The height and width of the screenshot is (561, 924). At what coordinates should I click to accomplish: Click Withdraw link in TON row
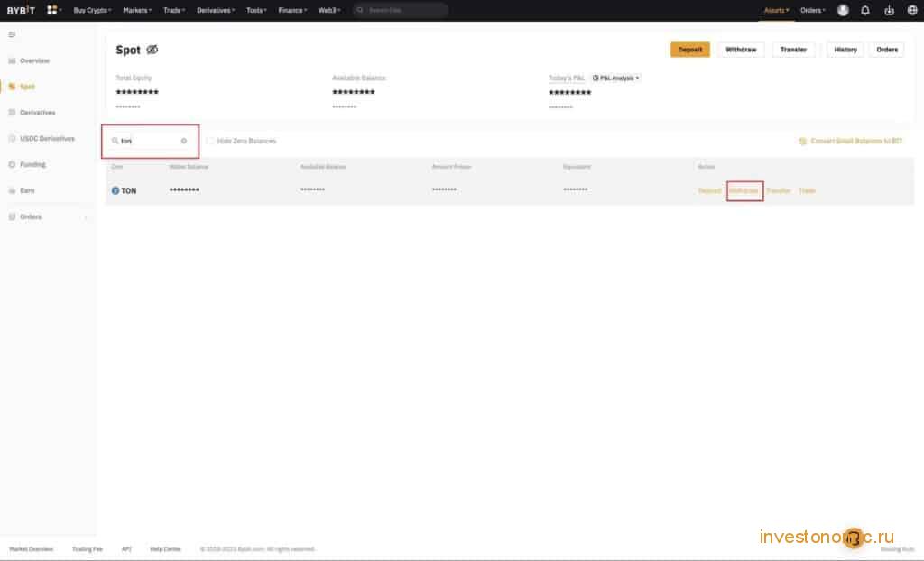pyautogui.click(x=744, y=191)
